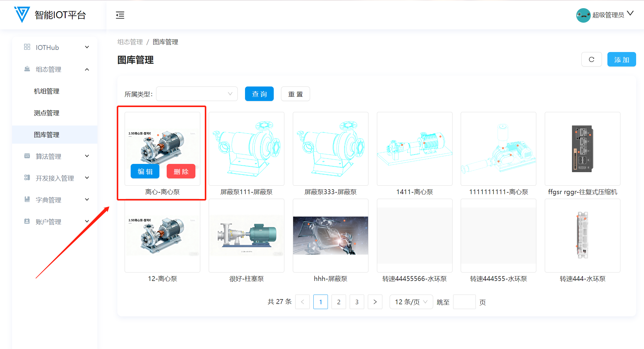Screen dimensions: 644x349
Task: Open the 12 条/页 page size dropdown
Action: (411, 302)
